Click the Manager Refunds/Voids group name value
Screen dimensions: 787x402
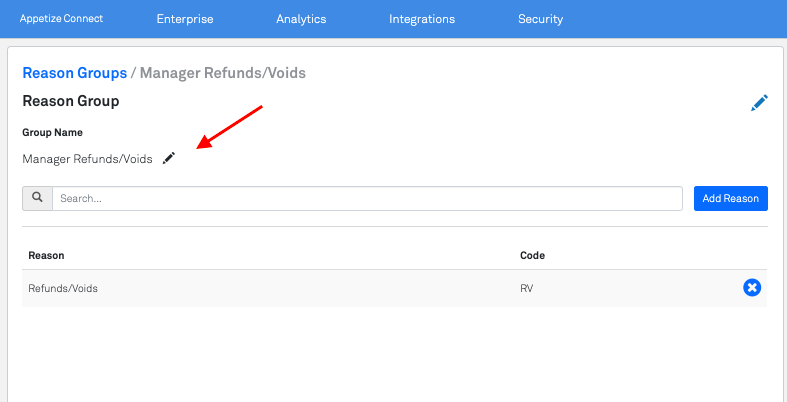87,159
